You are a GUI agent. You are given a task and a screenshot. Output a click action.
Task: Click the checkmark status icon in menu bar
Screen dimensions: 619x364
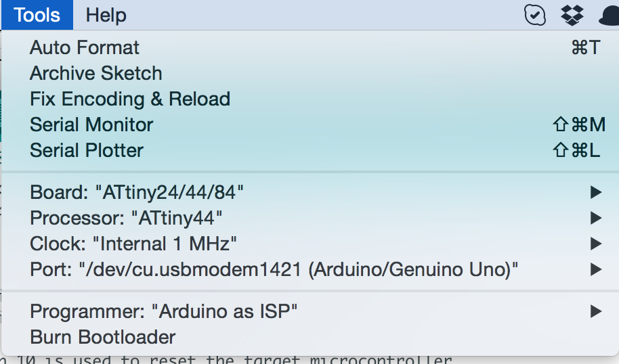[x=535, y=16]
